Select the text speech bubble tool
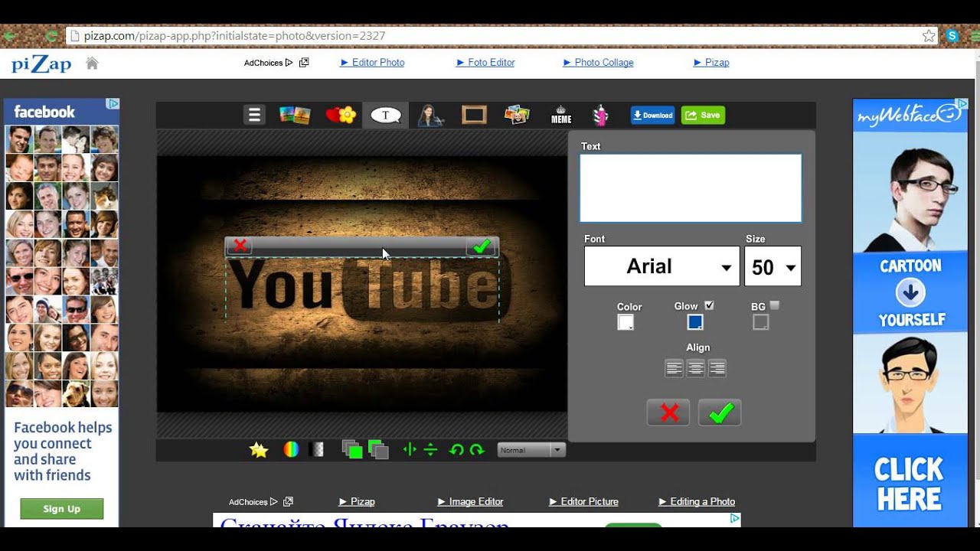 tap(386, 115)
